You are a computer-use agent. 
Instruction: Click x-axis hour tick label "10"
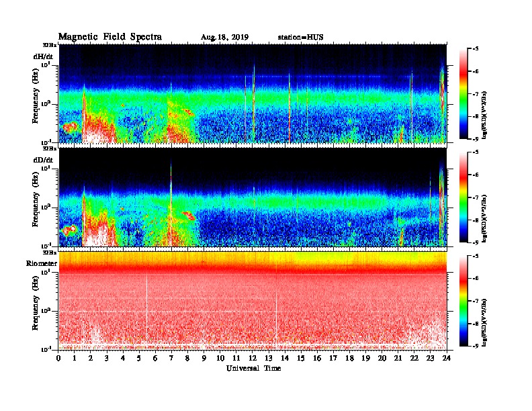click(x=220, y=358)
